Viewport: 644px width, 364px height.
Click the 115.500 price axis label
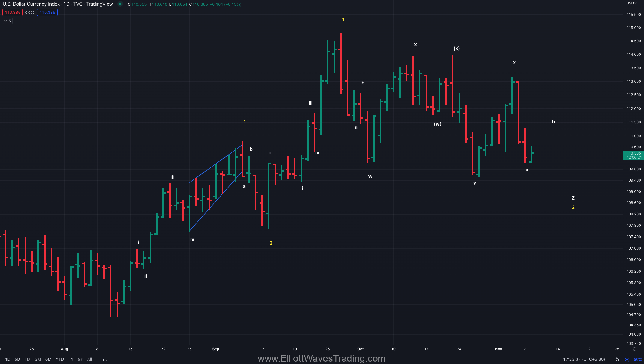click(634, 15)
